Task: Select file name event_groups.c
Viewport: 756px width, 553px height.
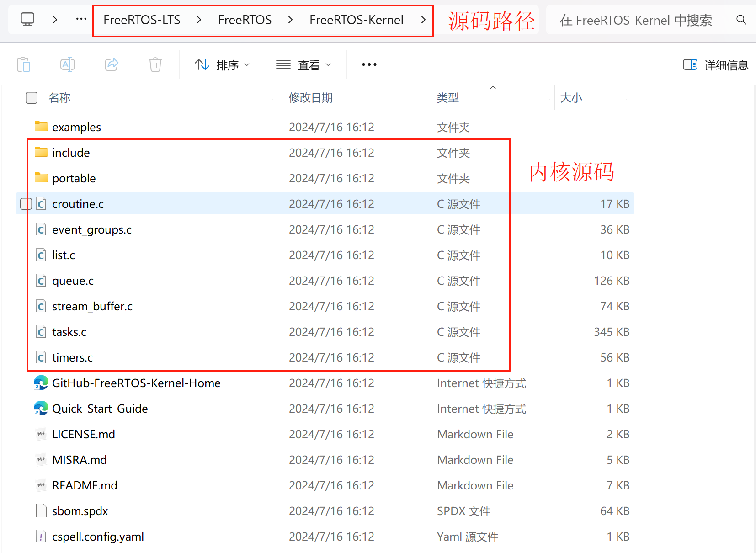Action: (x=92, y=229)
